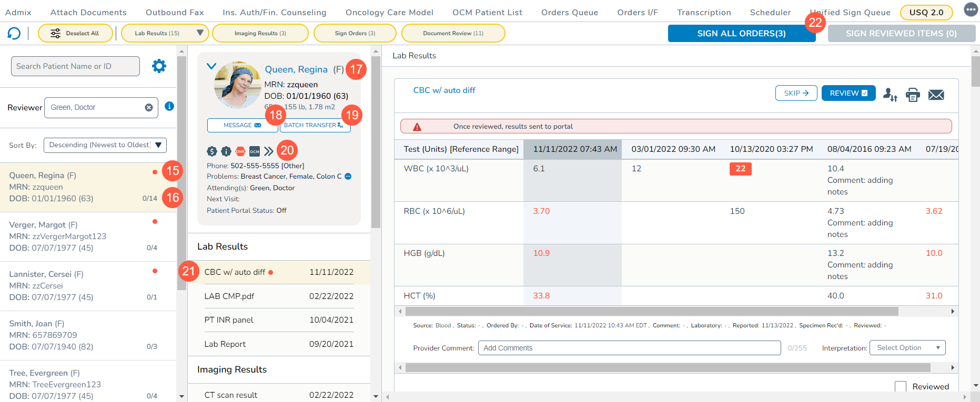Click the refresh icon in the toolbar
The height and width of the screenshot is (402, 980).
[14, 34]
